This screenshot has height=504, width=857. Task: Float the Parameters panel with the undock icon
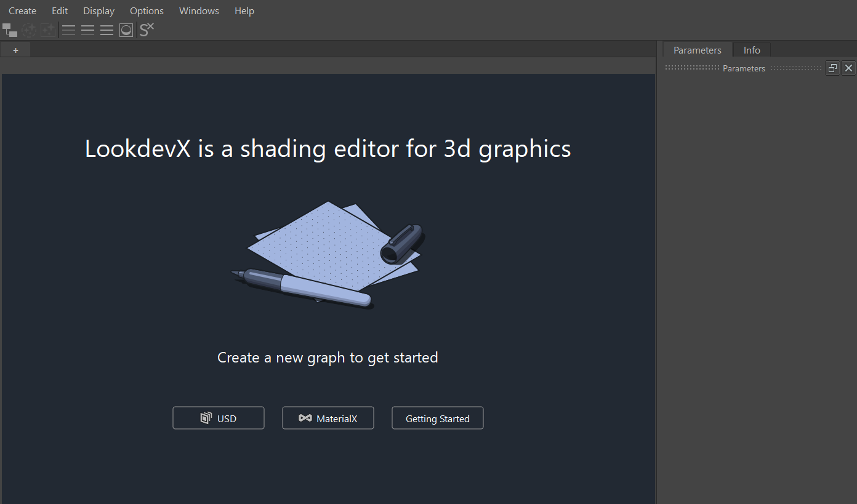tap(832, 68)
